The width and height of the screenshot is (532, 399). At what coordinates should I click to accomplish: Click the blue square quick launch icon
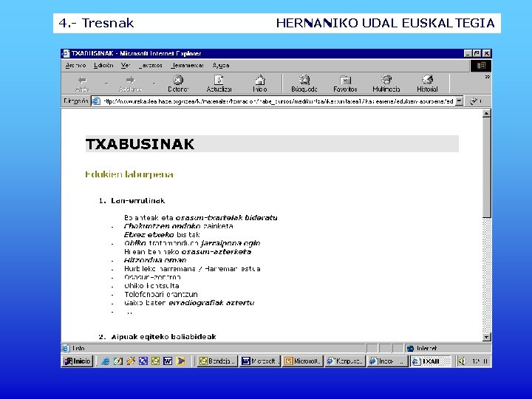[x=143, y=361]
